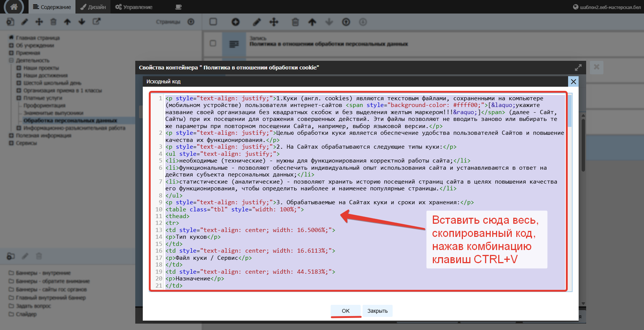
Task: Check the box beside the personal data policy record
Action: click(x=213, y=43)
